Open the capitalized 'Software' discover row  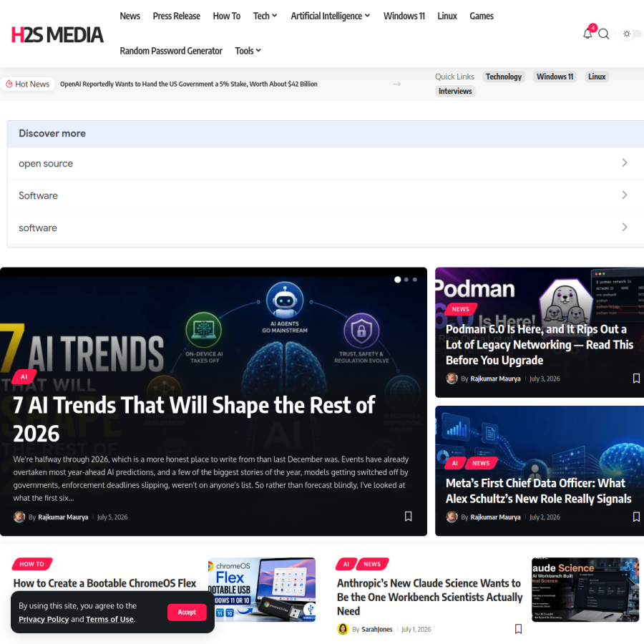(326, 195)
